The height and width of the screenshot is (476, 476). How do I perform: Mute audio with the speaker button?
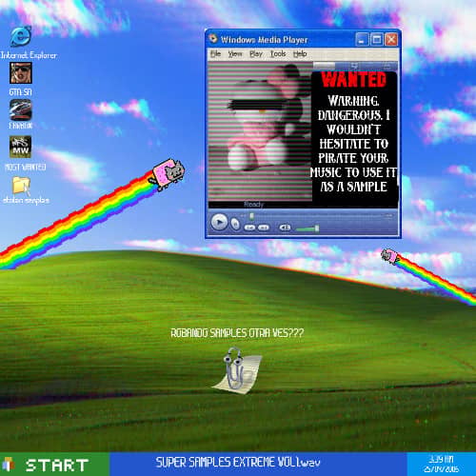[x=285, y=228]
